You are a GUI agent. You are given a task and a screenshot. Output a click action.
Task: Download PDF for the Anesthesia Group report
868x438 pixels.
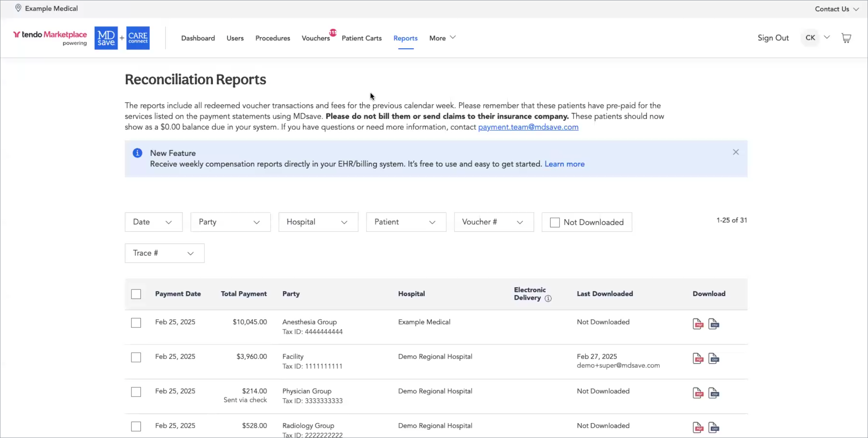[697, 324]
